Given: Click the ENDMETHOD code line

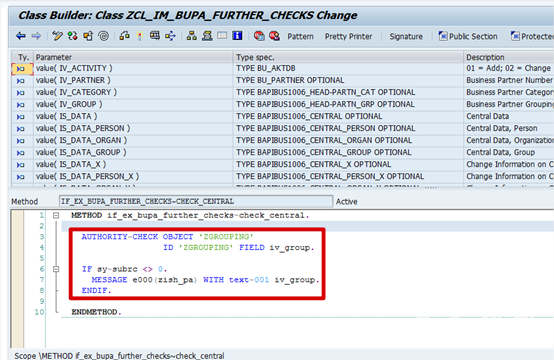Looking at the screenshot, I should 96,312.
